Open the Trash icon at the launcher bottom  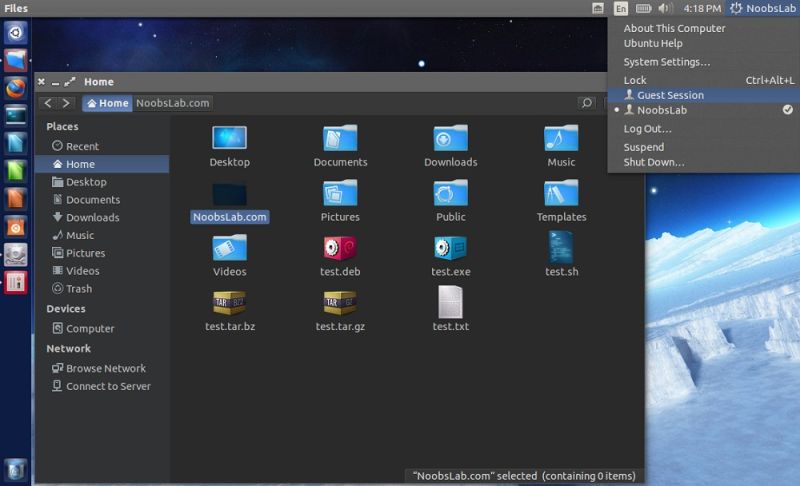(15, 470)
